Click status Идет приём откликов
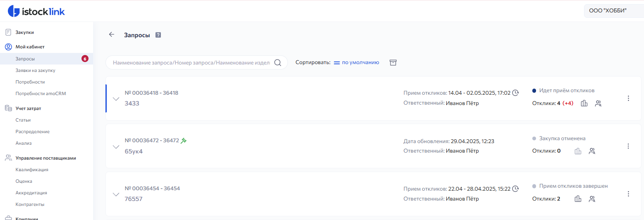Screen dimensions: 644x220 (567, 91)
